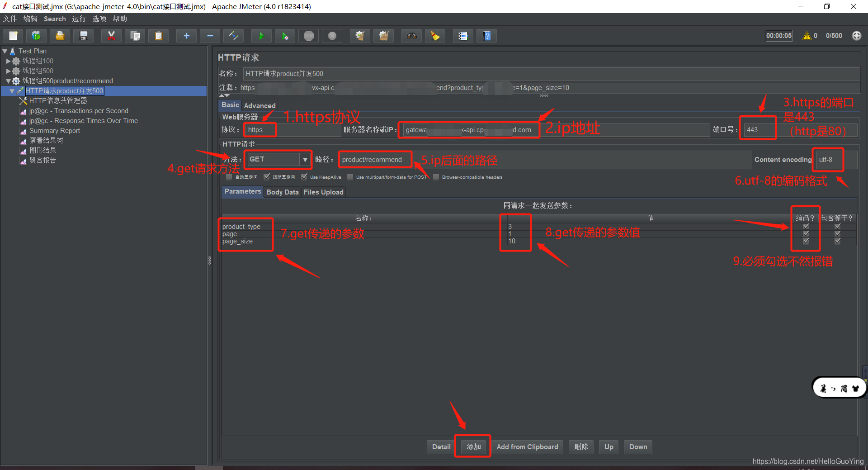Click the Copy icon in toolbar
868x470 pixels.
pos(135,36)
